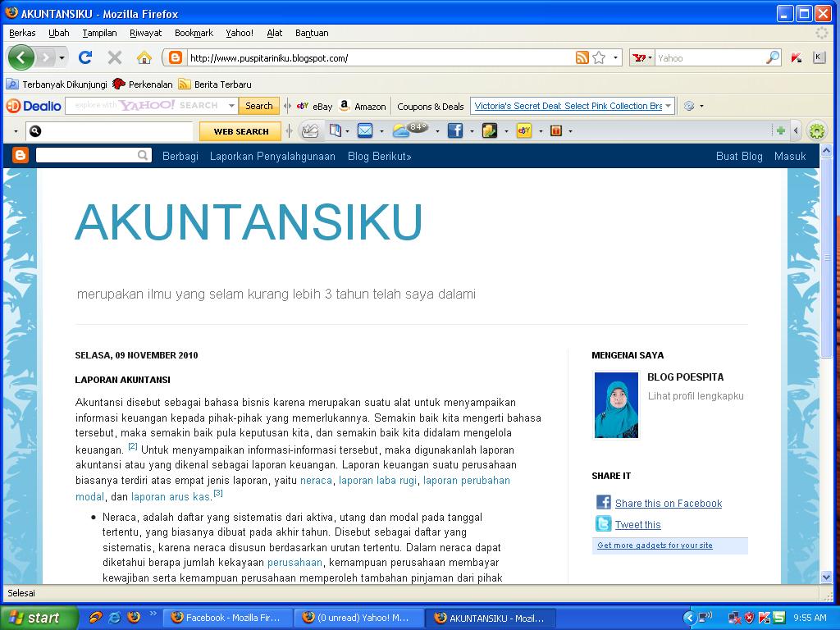
Task: Click the 84° weather icon
Action: coord(404,129)
